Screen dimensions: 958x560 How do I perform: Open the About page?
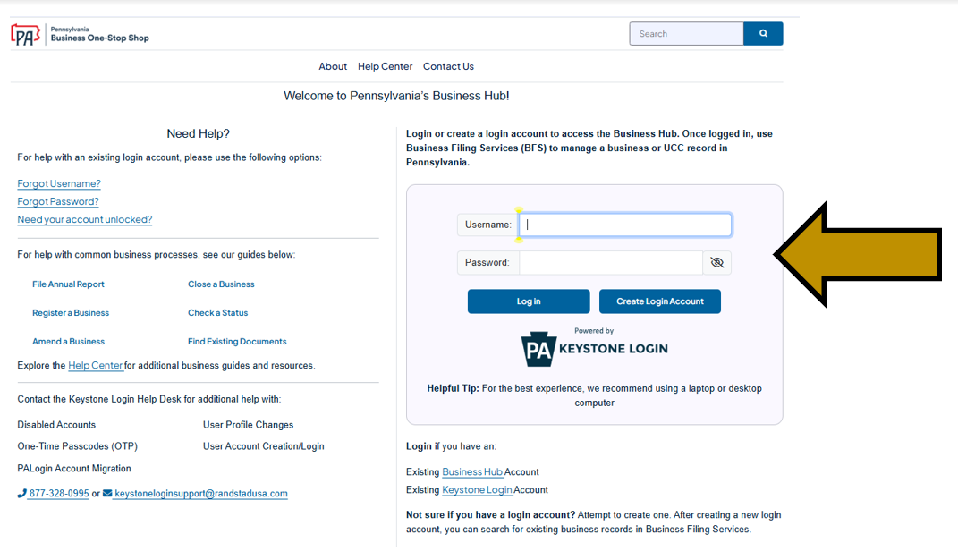coord(333,66)
